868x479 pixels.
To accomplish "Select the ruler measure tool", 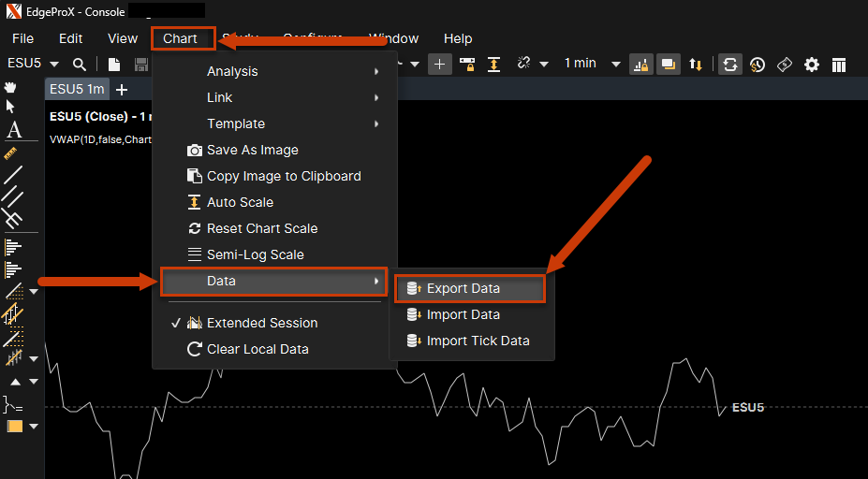I will [x=12, y=152].
